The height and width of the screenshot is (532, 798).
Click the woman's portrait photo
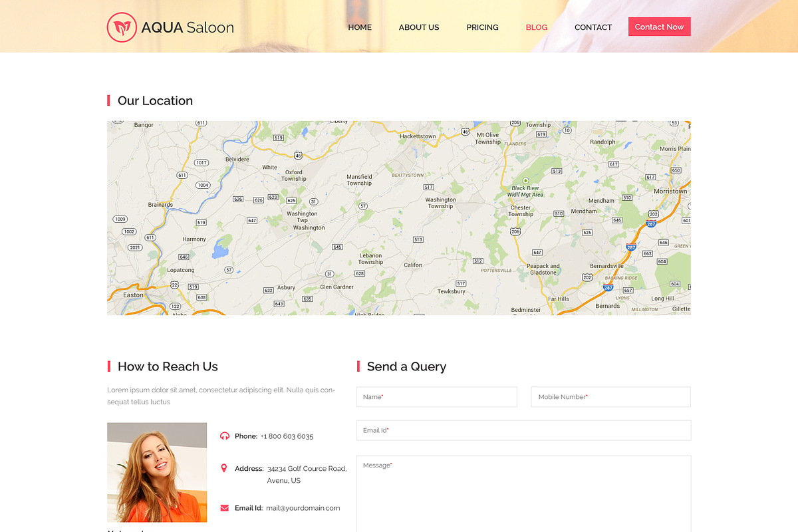(x=157, y=472)
